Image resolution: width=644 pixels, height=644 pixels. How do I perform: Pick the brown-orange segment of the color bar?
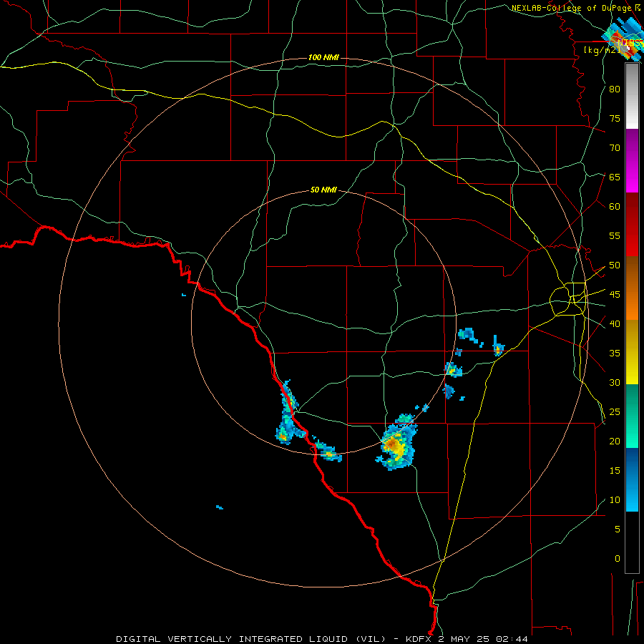[x=632, y=289]
